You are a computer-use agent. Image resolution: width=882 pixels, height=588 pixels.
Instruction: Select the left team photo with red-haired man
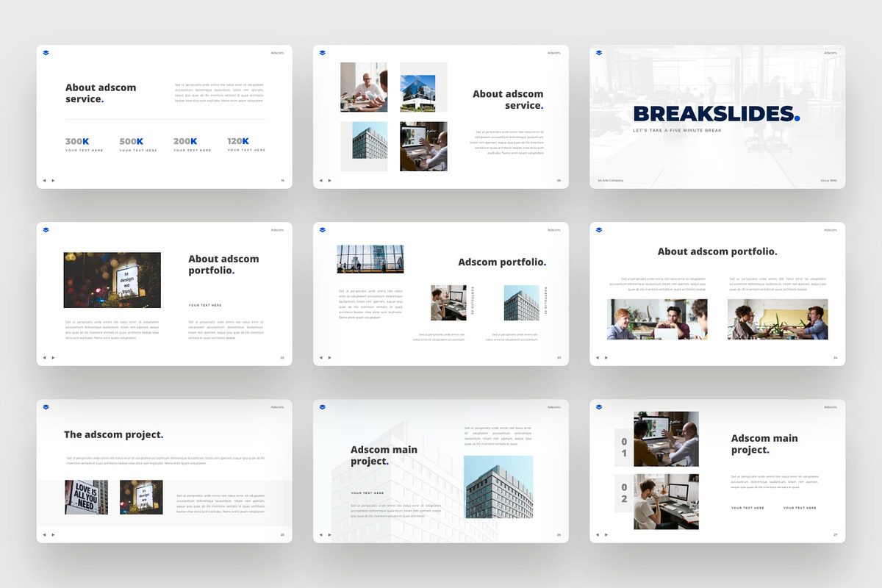657,319
